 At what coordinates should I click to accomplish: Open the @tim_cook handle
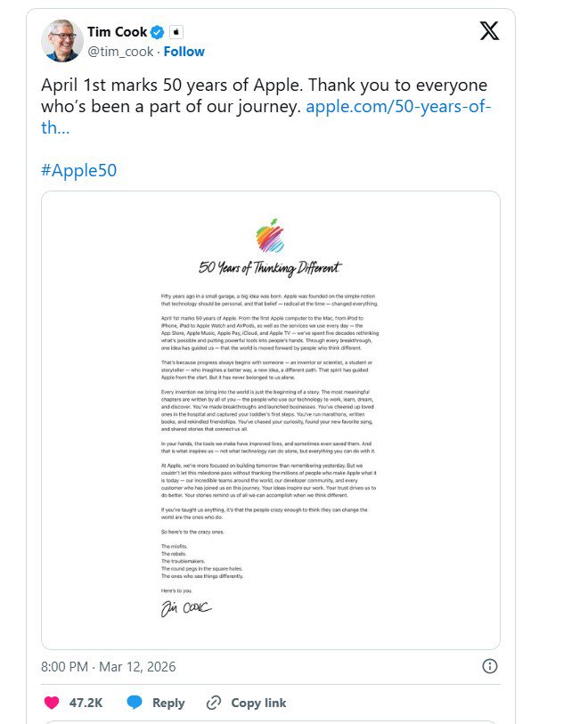pyautogui.click(x=121, y=52)
